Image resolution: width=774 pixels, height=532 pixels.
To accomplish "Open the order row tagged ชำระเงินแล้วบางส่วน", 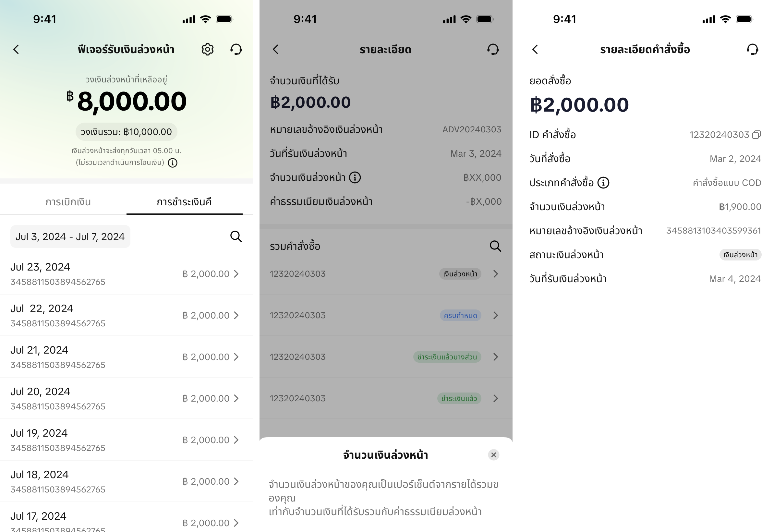I will point(385,357).
